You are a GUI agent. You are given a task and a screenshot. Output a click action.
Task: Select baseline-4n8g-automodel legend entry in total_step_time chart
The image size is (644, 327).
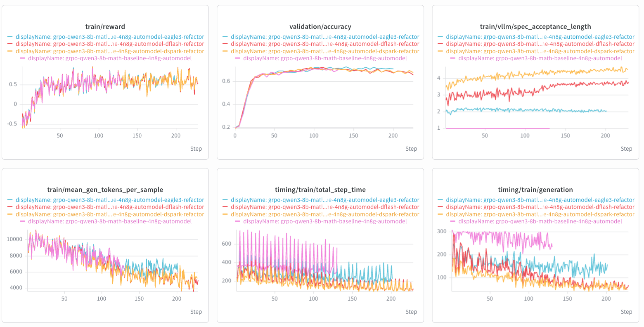[x=320, y=221]
